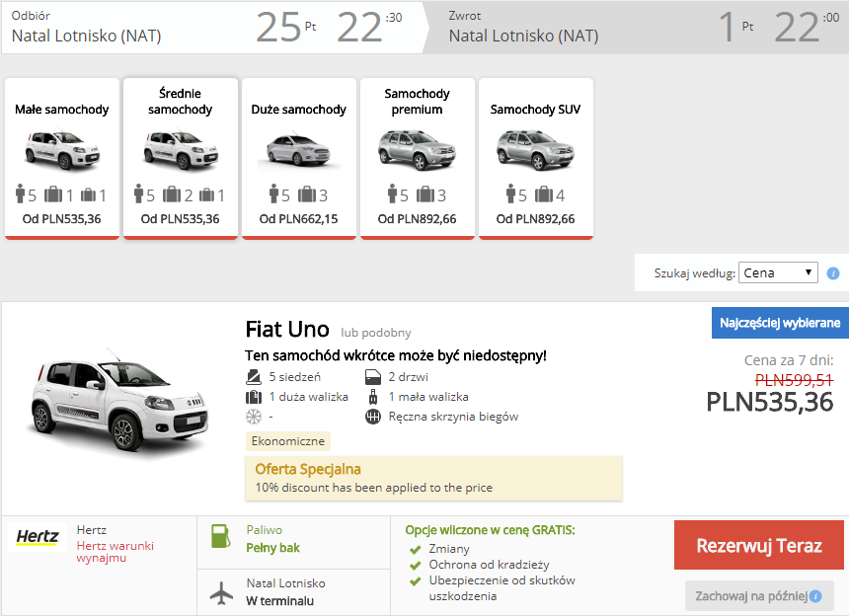This screenshot has height=616, width=849.
Task: Click the seat icon beside 5 siedzeń
Action: pos(254,377)
